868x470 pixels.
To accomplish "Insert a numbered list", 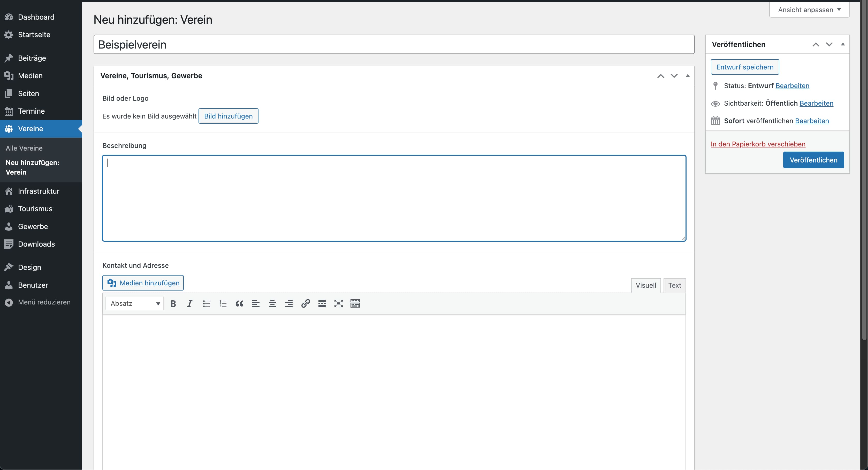I will pyautogui.click(x=223, y=304).
